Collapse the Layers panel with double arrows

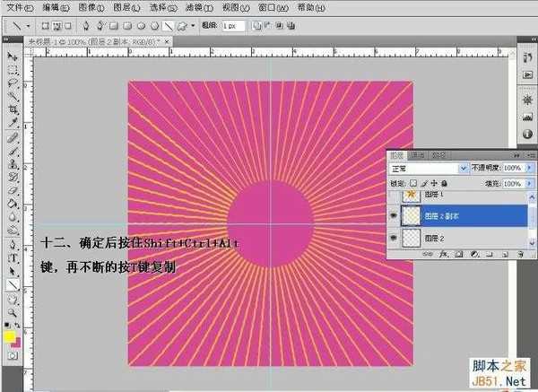pos(516,155)
